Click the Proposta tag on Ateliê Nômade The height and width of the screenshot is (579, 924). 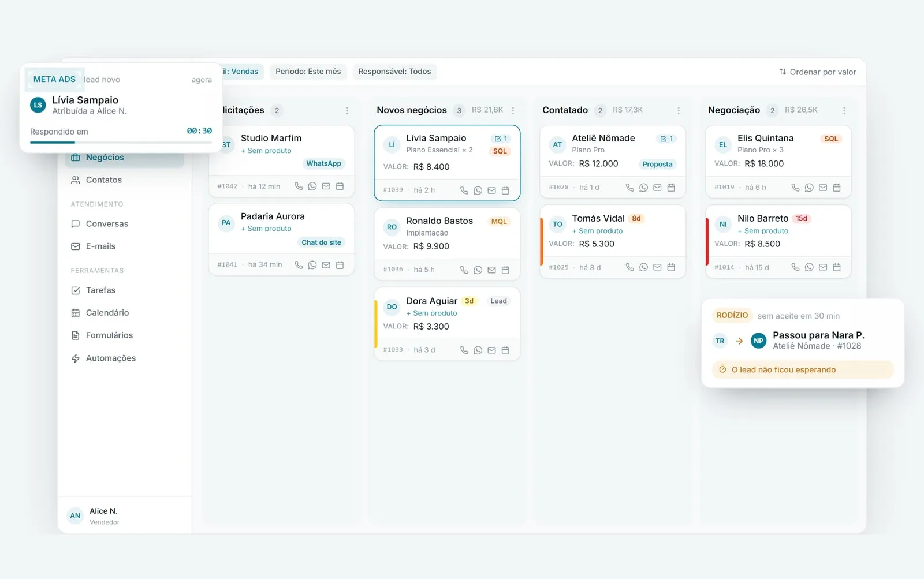[x=657, y=165]
